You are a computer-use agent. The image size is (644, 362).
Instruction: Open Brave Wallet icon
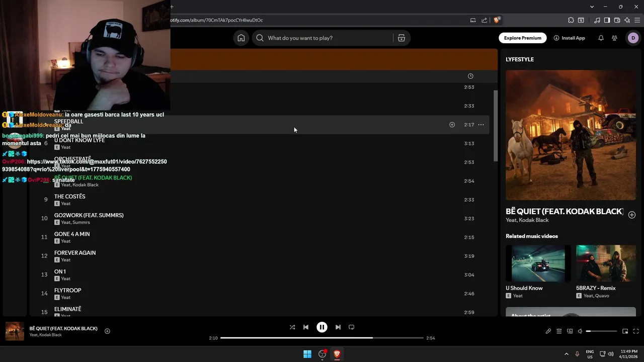coord(617,20)
